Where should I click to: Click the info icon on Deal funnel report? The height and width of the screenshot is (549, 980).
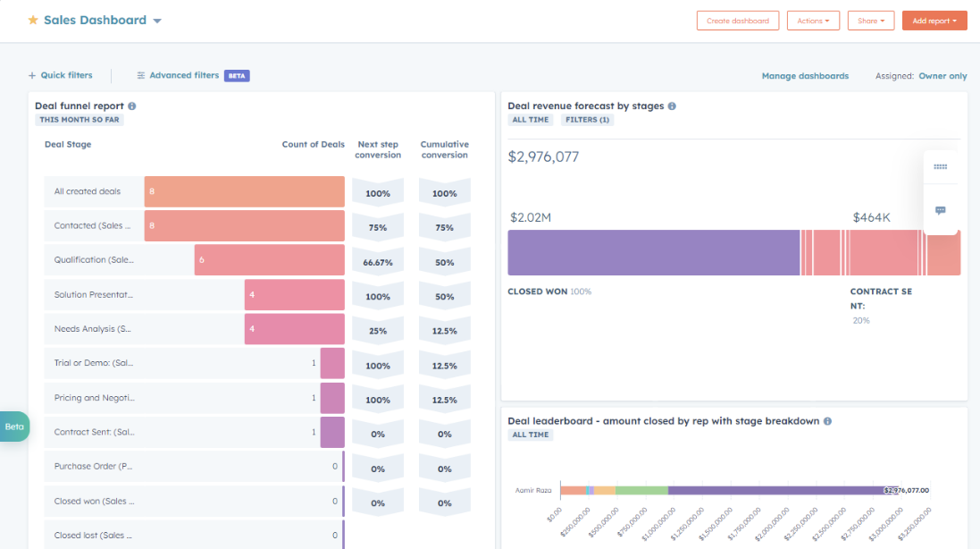tap(131, 104)
